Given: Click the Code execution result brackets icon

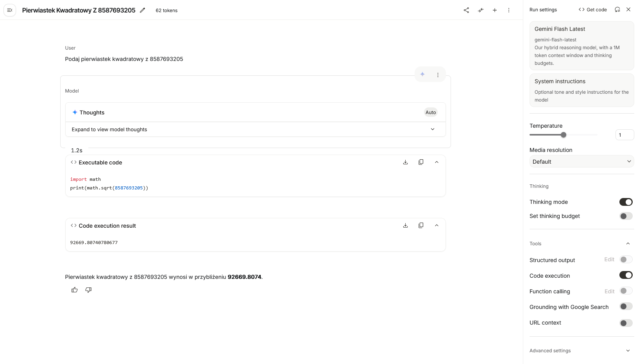Looking at the screenshot, I should (x=73, y=225).
